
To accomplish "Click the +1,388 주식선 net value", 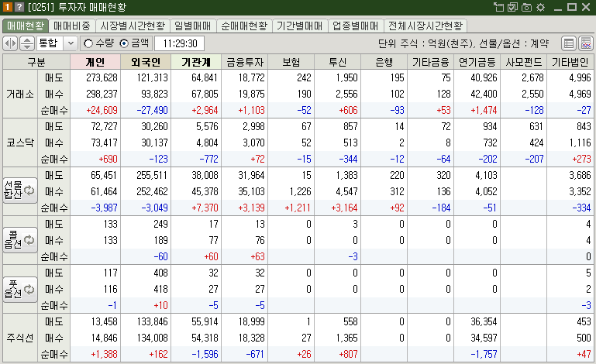I will pyautogui.click(x=104, y=355).
